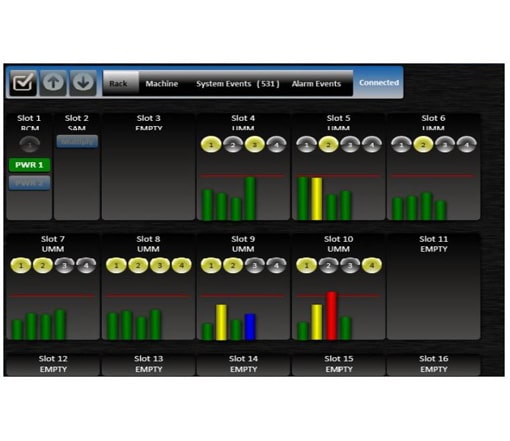Click the round indicator in Slot 1

[29, 144]
